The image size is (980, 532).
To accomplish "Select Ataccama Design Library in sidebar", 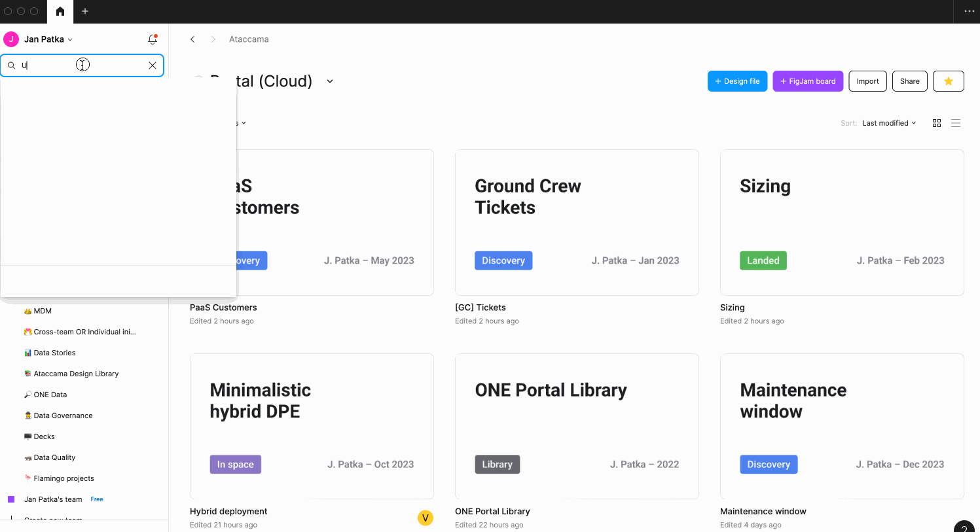I will tap(76, 374).
